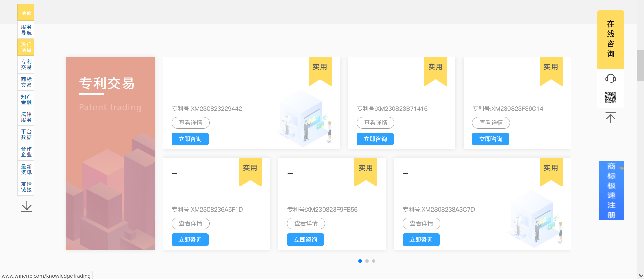This screenshot has height=279, width=644.
Task: Switch to the second carousel page dot
Action: (x=367, y=261)
